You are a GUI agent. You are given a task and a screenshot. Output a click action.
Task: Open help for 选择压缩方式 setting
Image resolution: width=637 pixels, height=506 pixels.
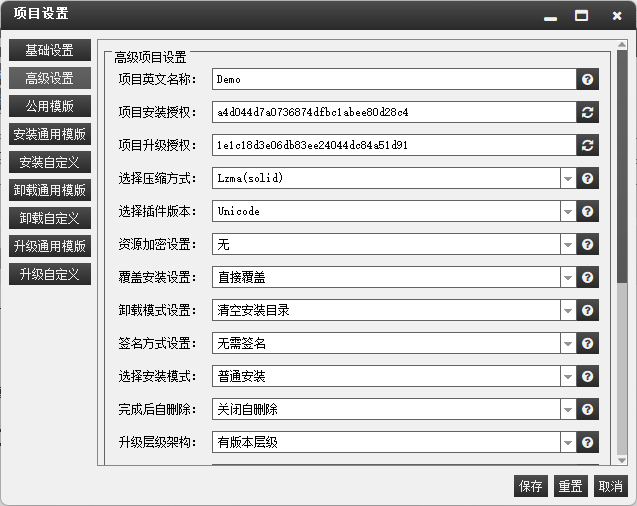588,179
